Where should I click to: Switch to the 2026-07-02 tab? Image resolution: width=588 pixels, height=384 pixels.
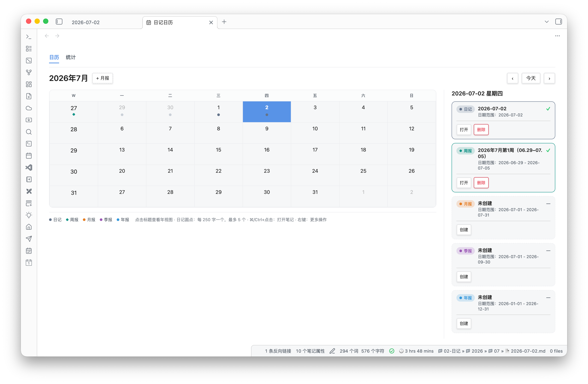pos(85,22)
